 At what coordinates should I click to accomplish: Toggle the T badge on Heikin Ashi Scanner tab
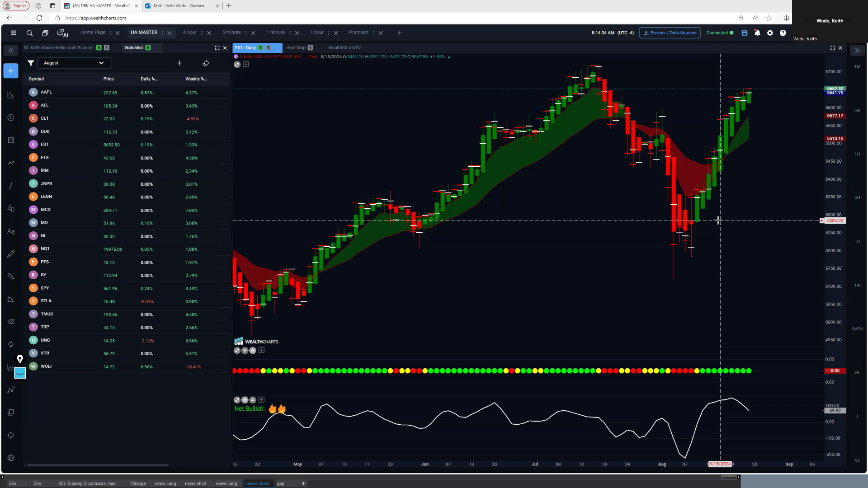point(107,48)
